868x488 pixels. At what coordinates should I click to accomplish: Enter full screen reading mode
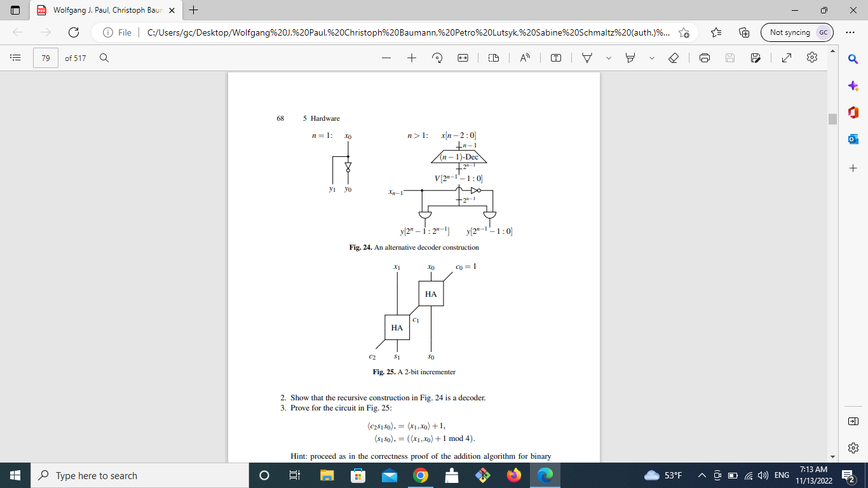pos(786,57)
